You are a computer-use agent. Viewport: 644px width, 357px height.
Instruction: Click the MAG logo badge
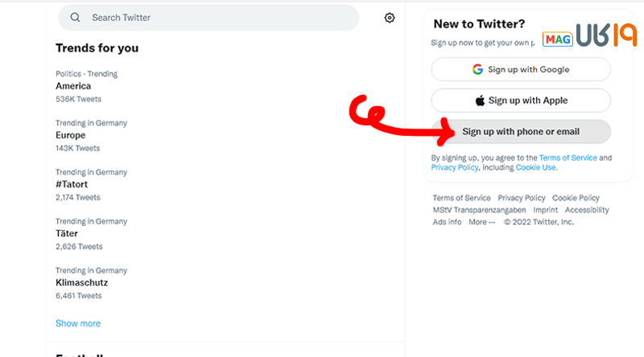tap(557, 39)
